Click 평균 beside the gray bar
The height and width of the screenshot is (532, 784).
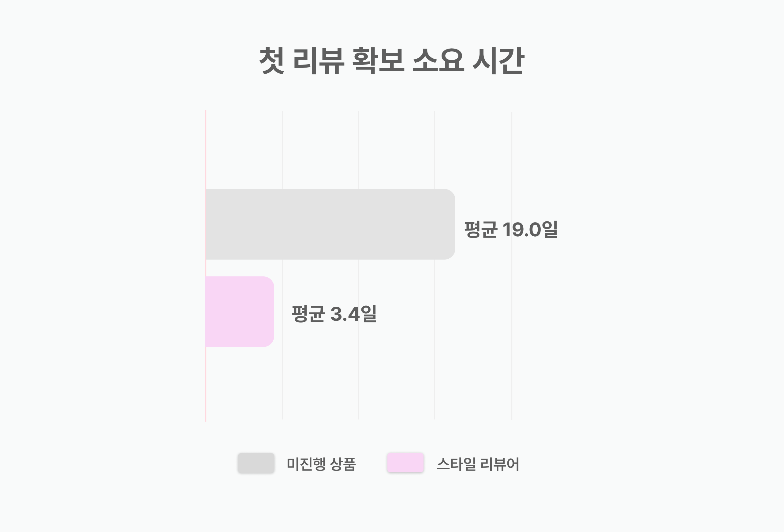pos(481,230)
